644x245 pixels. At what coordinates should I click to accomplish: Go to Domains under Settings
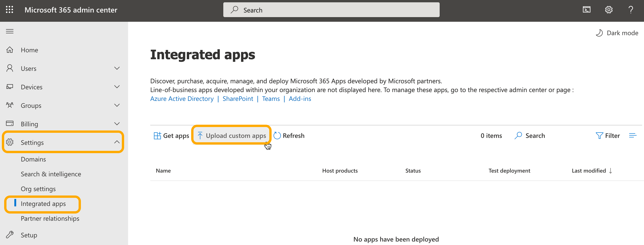click(33, 159)
